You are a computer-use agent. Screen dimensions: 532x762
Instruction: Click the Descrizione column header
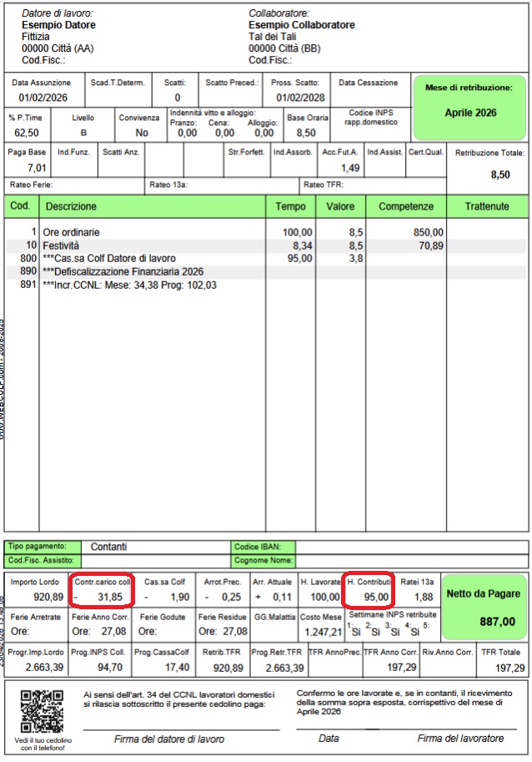coord(72,206)
